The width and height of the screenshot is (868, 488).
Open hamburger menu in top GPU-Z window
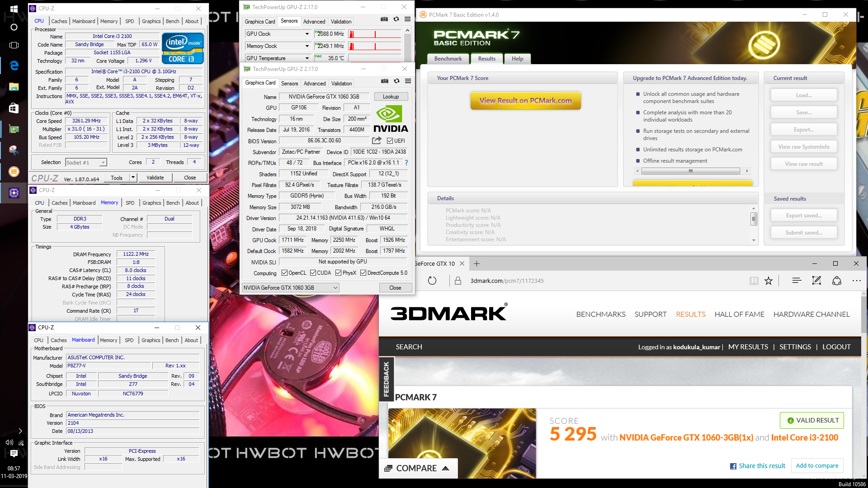(x=407, y=19)
